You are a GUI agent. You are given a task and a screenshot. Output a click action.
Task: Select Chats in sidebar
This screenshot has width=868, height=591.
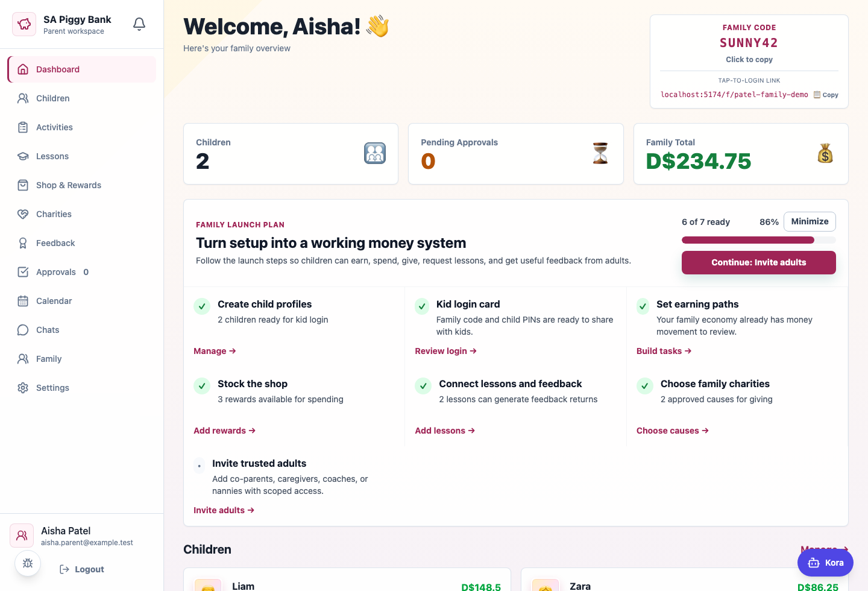(82, 330)
